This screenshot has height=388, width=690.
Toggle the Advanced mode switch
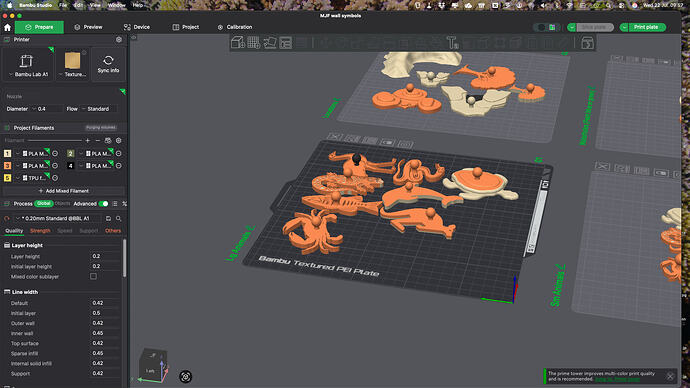click(x=103, y=204)
